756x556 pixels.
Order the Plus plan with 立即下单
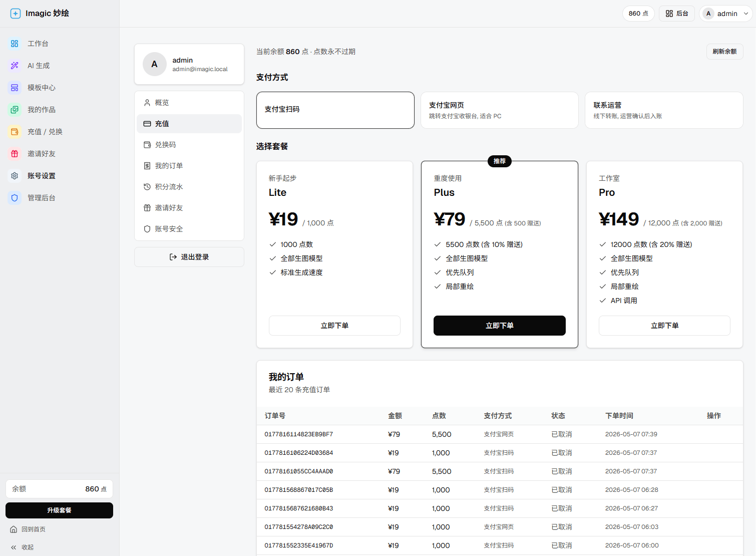[x=500, y=326]
